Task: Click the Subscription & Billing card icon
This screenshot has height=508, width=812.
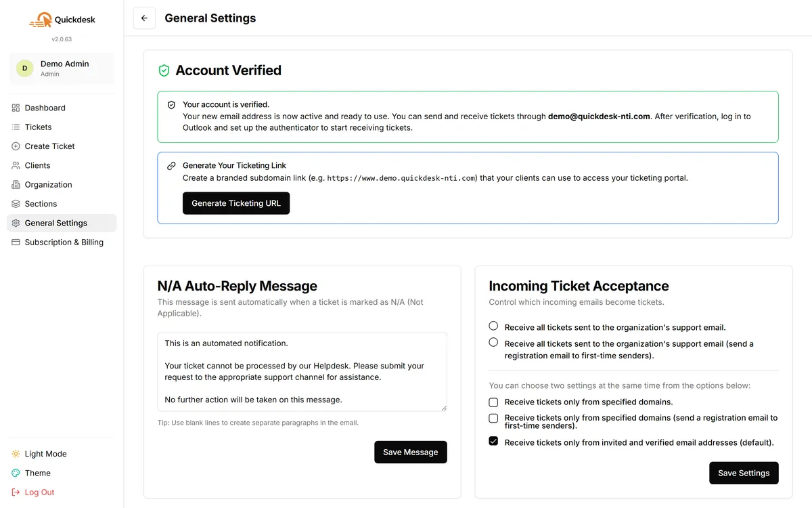Action: click(16, 242)
